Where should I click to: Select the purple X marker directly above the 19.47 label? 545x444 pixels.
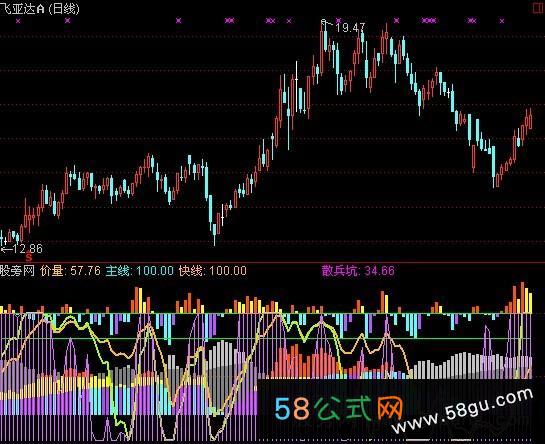[x=338, y=20]
